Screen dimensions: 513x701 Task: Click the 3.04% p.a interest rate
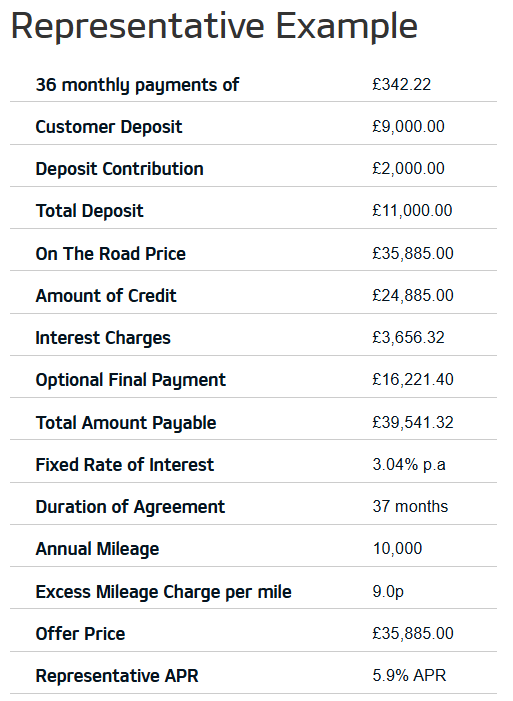coord(409,465)
